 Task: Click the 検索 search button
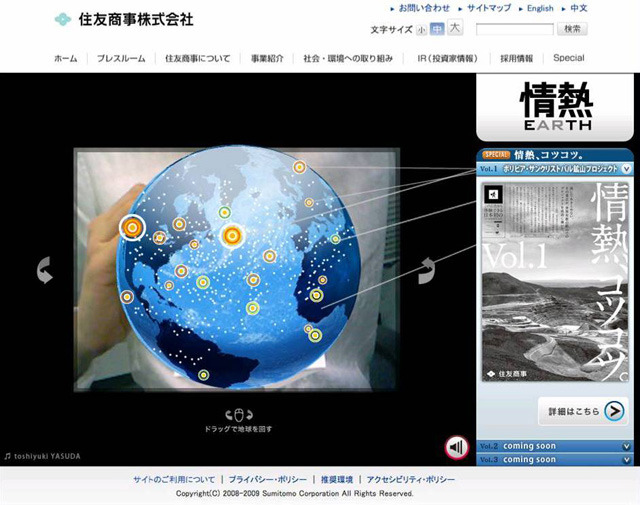click(572, 29)
